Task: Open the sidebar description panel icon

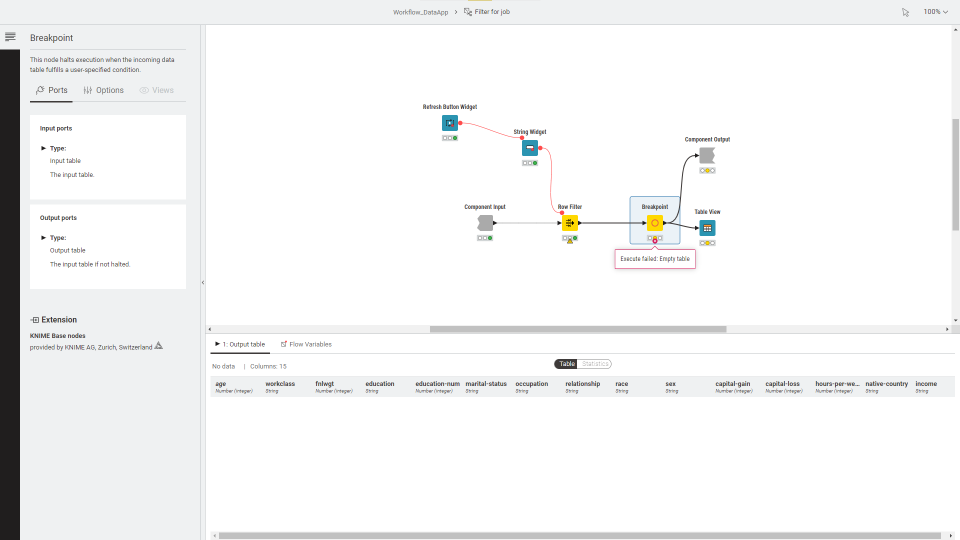Action: pos(10,37)
